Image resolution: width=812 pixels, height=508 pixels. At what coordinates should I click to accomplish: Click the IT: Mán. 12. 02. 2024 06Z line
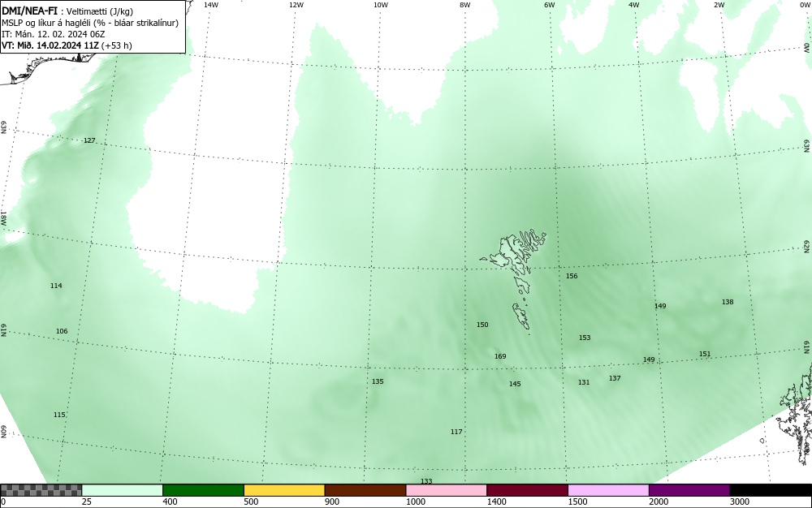click(54, 34)
